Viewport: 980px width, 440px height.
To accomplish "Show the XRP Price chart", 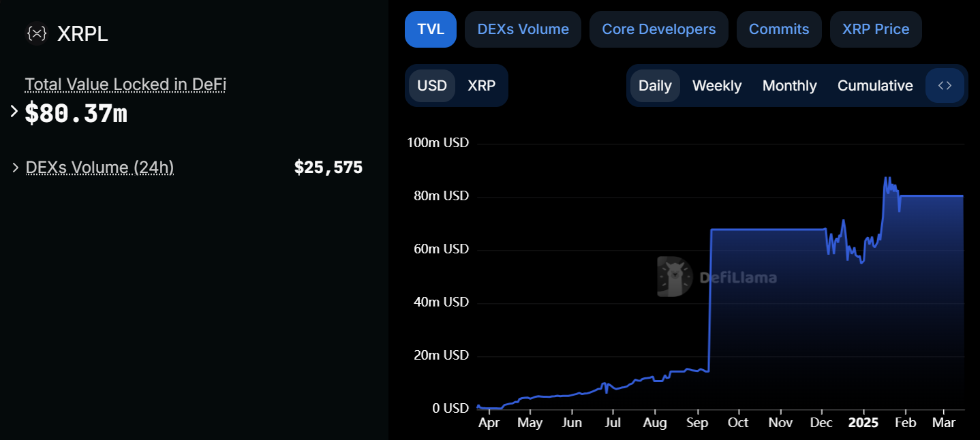I will pos(876,29).
